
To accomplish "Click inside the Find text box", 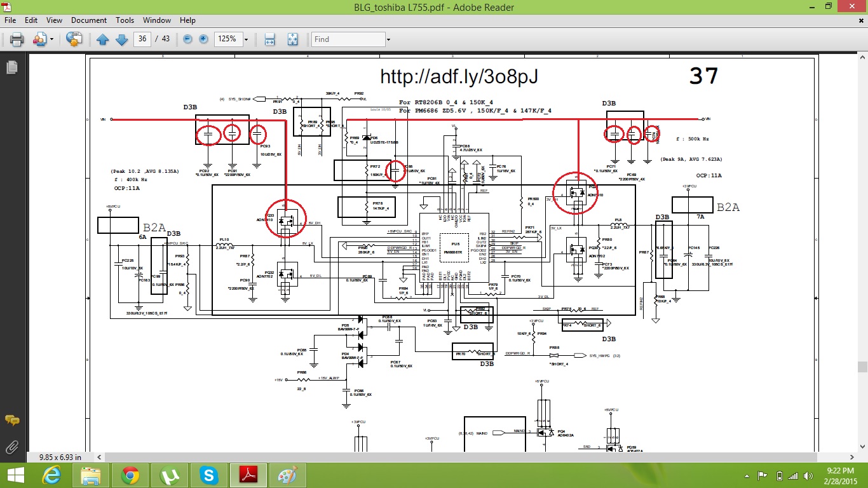I will pyautogui.click(x=348, y=39).
